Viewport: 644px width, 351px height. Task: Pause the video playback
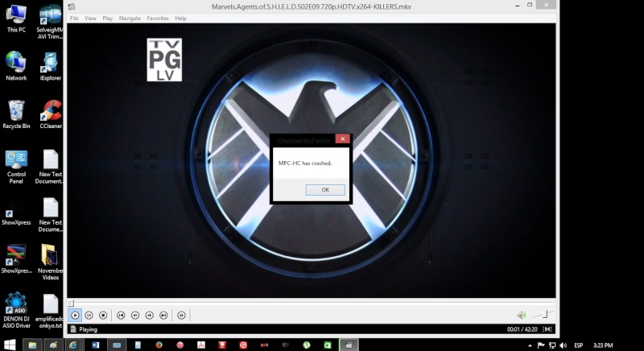tap(89, 316)
